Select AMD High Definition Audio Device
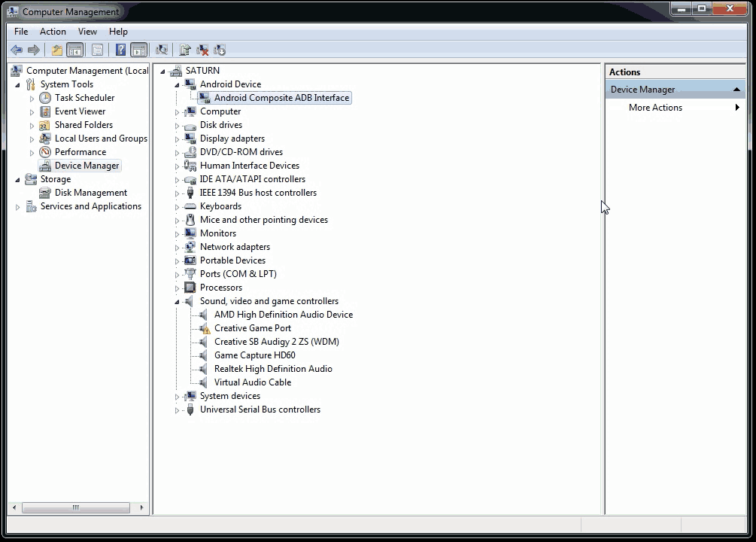The height and width of the screenshot is (542, 756). point(284,315)
